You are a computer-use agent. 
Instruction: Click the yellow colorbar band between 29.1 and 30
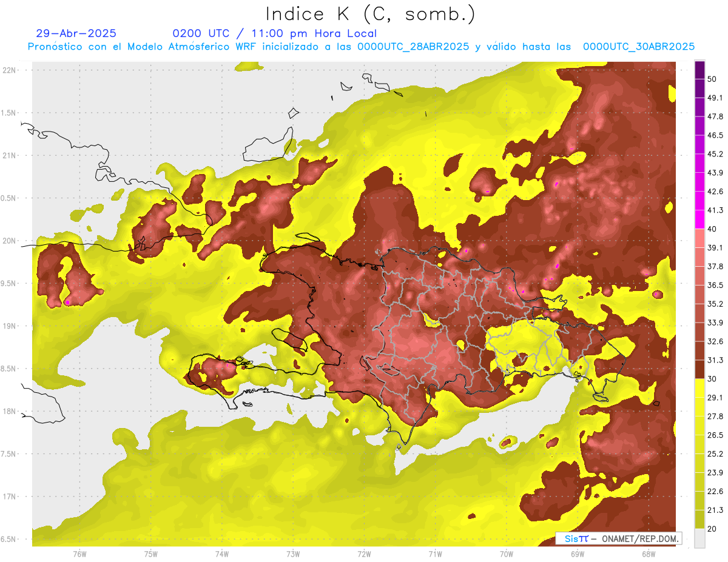click(x=699, y=388)
